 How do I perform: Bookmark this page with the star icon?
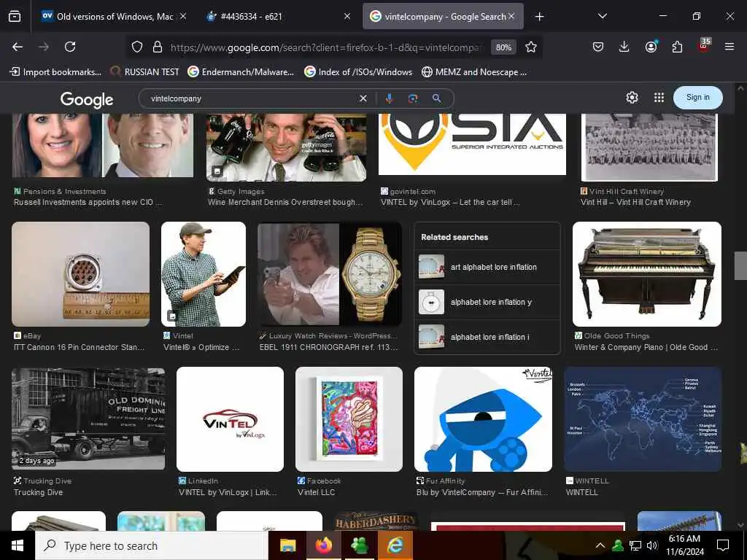pos(531,47)
